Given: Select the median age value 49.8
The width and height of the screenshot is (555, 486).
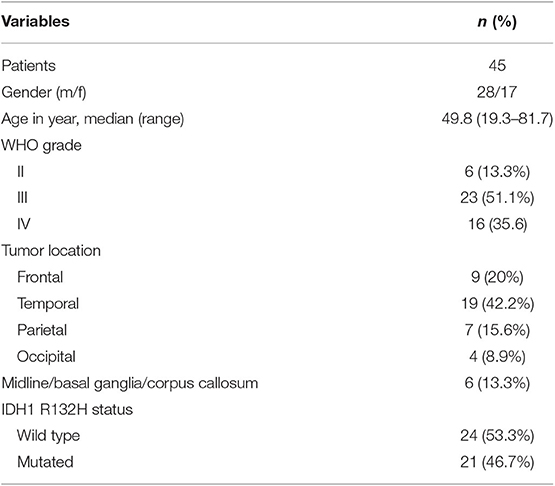Looking at the screenshot, I should (x=457, y=119).
